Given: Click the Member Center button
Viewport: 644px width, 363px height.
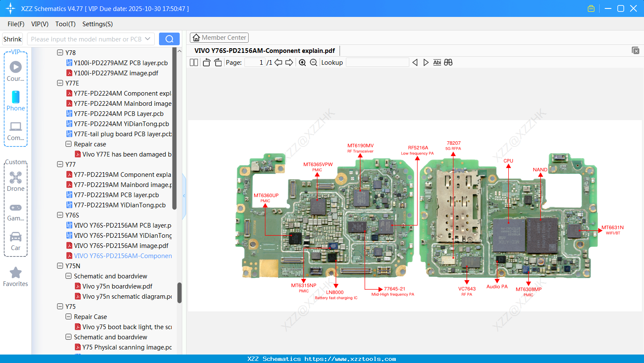Looking at the screenshot, I should (x=219, y=37).
